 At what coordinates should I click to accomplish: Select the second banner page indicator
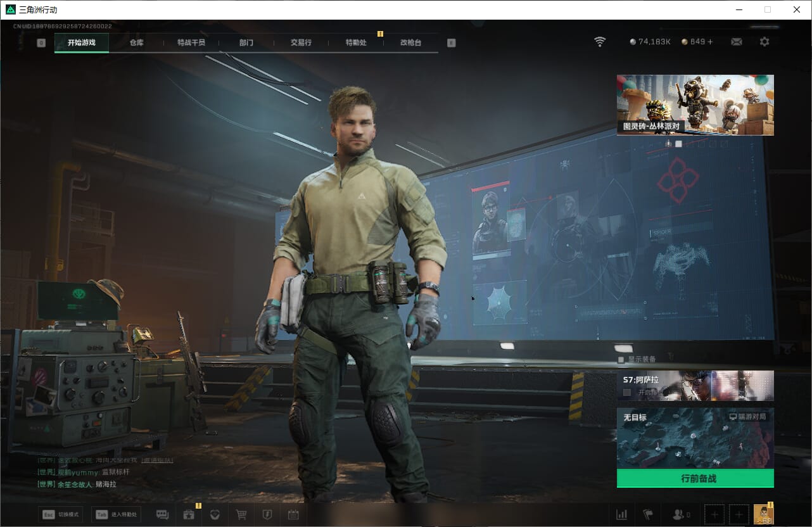678,144
